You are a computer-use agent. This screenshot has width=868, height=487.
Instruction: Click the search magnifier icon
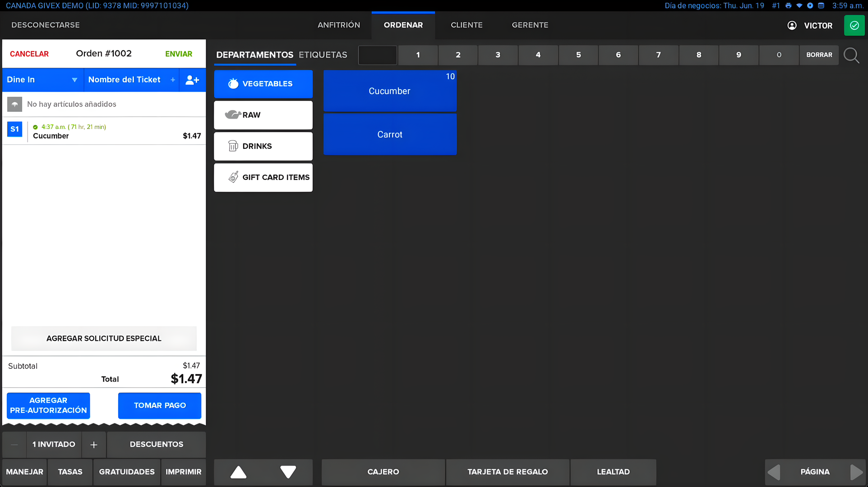pos(851,55)
